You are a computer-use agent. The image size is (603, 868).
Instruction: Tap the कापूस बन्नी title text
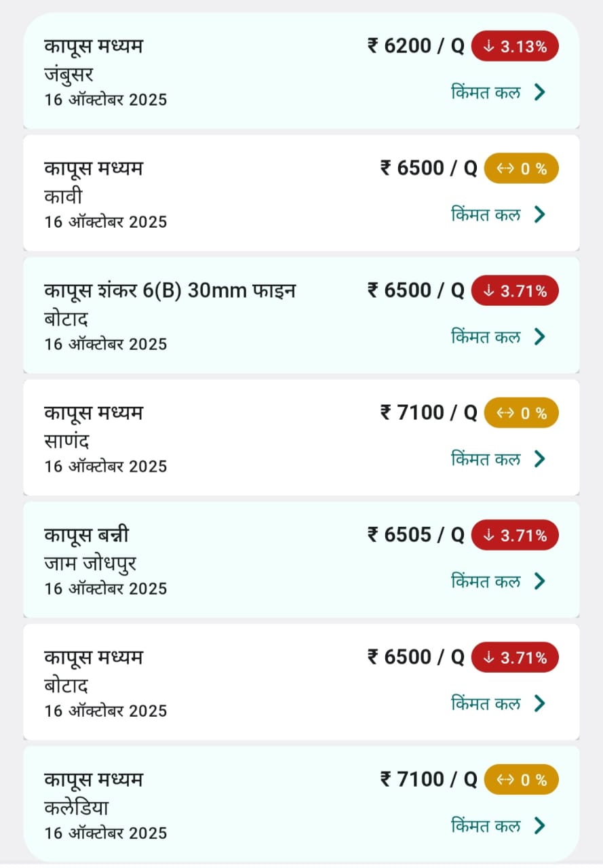coord(87,535)
